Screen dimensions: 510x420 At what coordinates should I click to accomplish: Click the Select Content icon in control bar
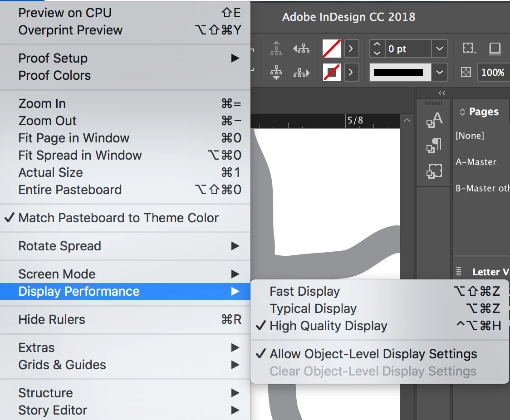(x=276, y=72)
